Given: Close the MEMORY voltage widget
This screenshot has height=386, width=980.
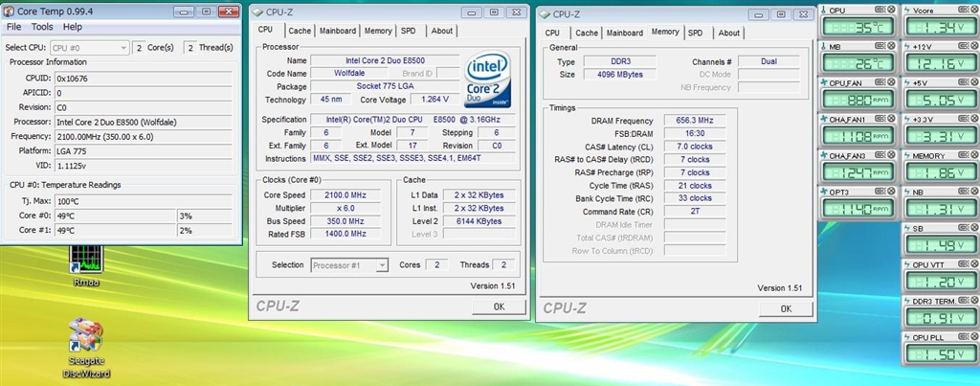Looking at the screenshot, I should [x=973, y=154].
